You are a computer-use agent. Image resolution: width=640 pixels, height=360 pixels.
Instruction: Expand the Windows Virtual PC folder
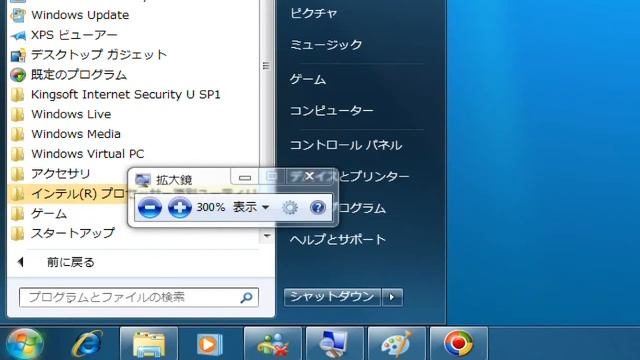133,154
